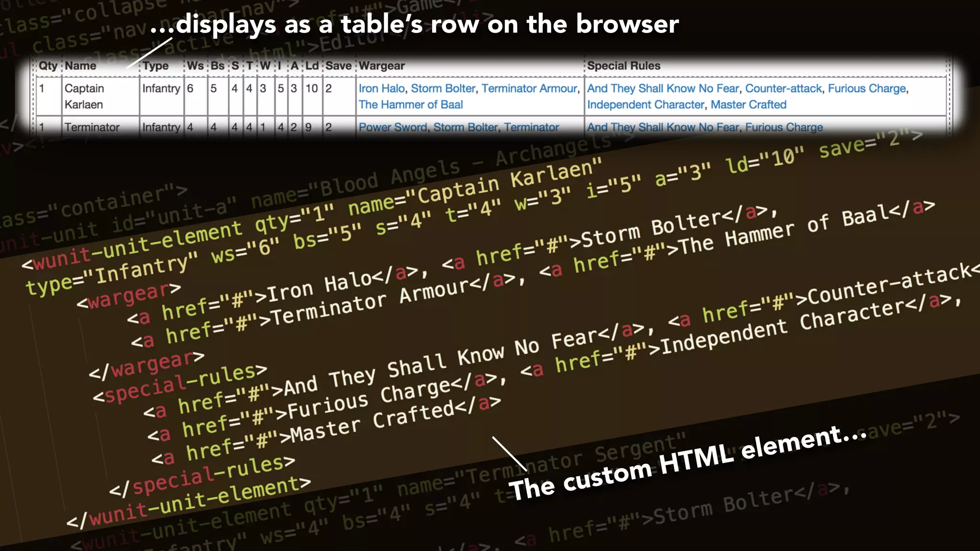
Task: Open The Hammer of Baal link
Action: click(411, 105)
